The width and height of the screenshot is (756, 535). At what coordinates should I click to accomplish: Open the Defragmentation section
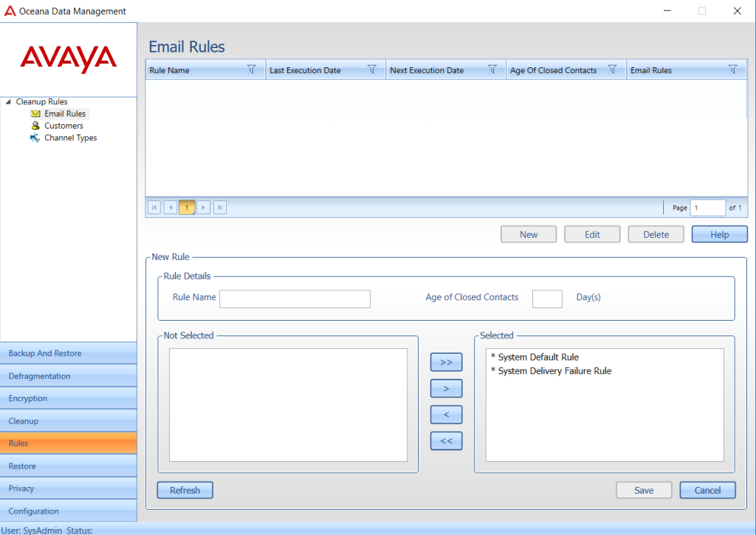coord(69,376)
